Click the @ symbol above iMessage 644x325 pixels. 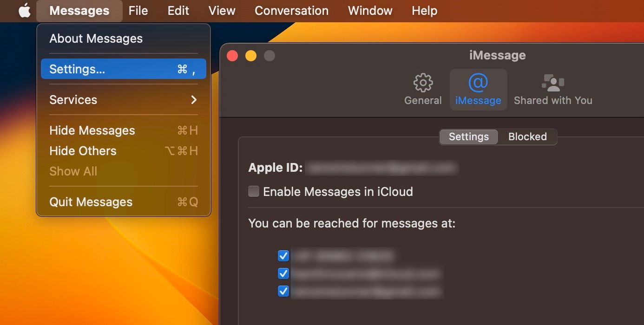[x=478, y=82]
